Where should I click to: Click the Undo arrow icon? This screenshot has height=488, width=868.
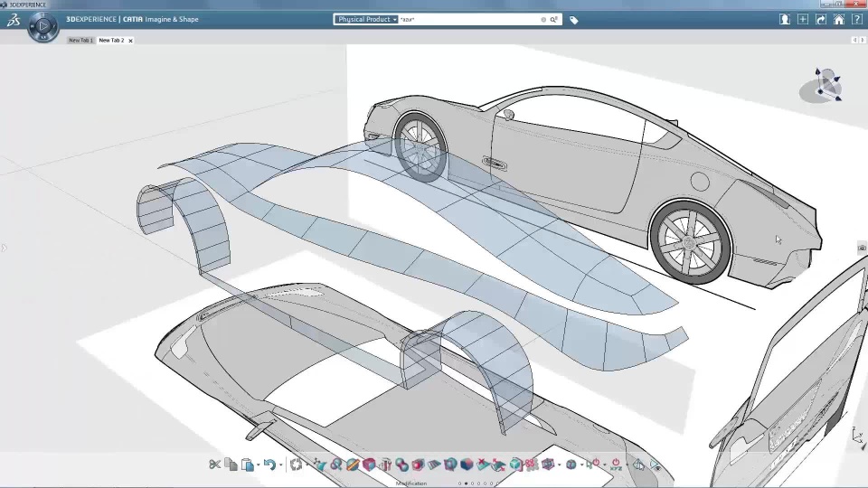point(269,465)
